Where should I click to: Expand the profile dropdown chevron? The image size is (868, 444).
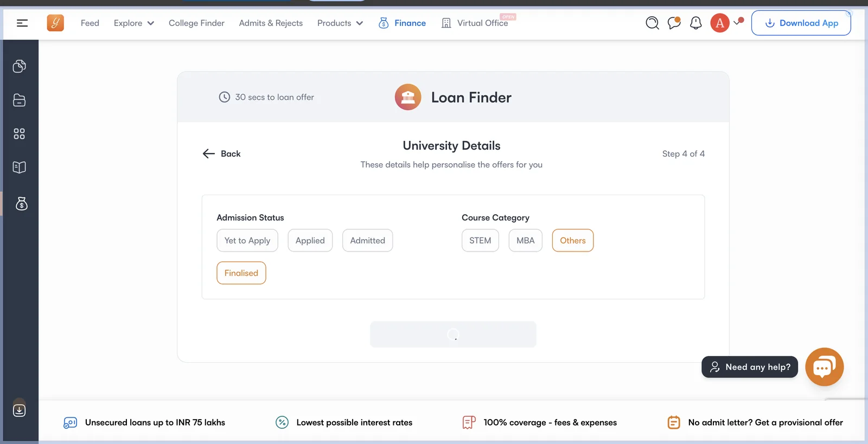tap(738, 22)
